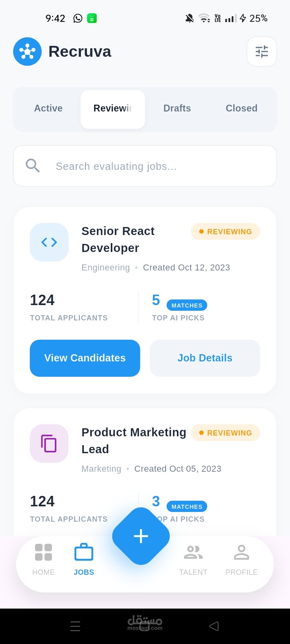Select the Reviewing tab

pyautogui.click(x=113, y=109)
